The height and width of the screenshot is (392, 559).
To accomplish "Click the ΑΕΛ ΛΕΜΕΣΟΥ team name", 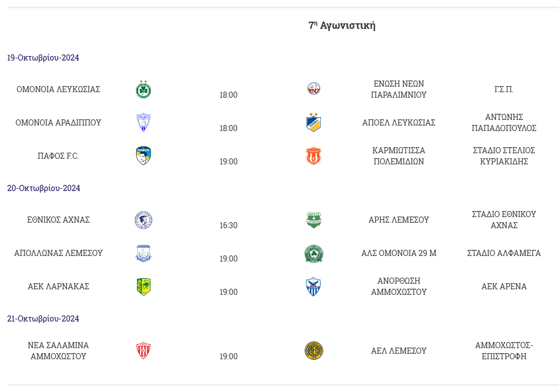I will click(399, 351).
